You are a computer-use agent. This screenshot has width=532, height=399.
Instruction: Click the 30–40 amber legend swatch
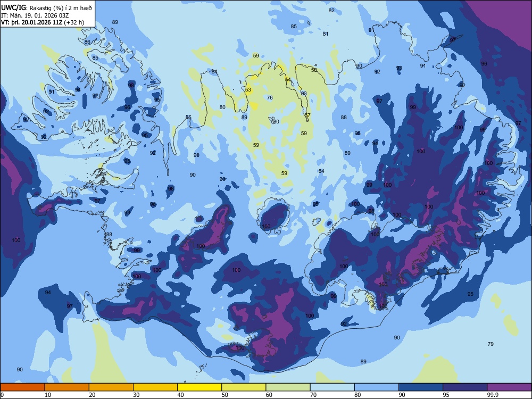click(x=155, y=387)
